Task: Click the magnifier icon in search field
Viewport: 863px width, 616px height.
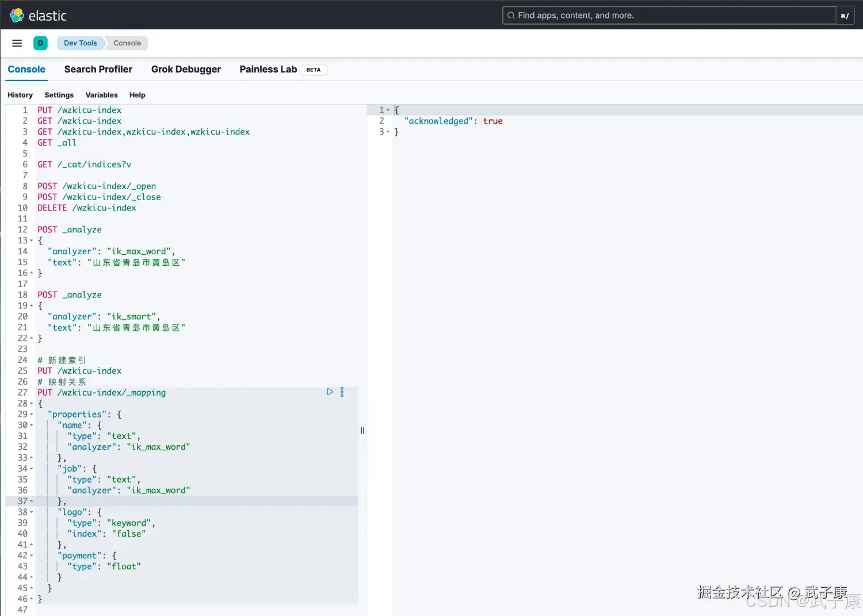Action: (x=511, y=16)
